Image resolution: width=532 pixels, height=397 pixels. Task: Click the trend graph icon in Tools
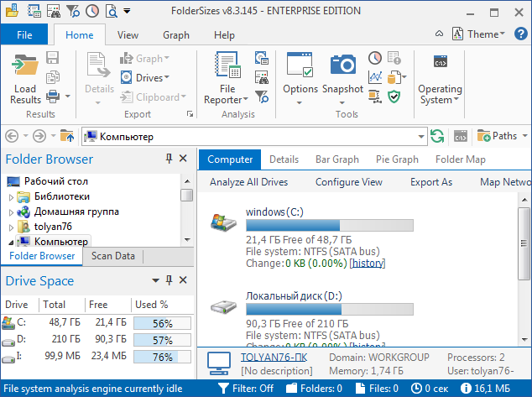375,77
